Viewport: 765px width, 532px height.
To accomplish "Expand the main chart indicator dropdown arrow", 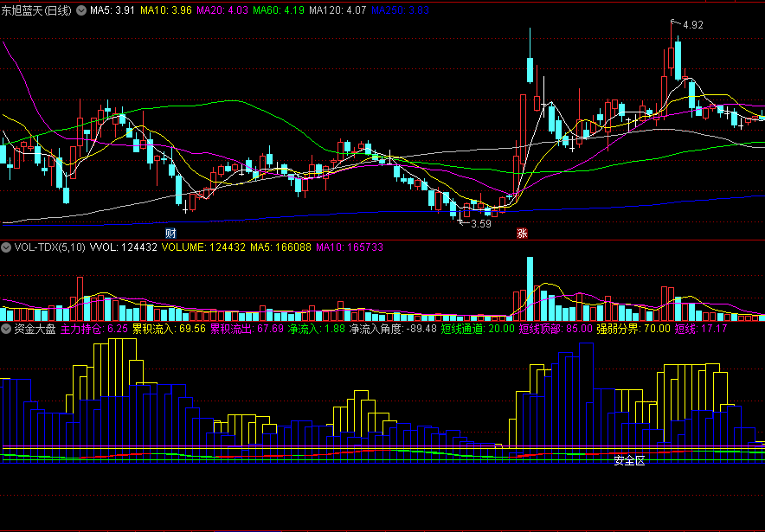I will [x=81, y=10].
